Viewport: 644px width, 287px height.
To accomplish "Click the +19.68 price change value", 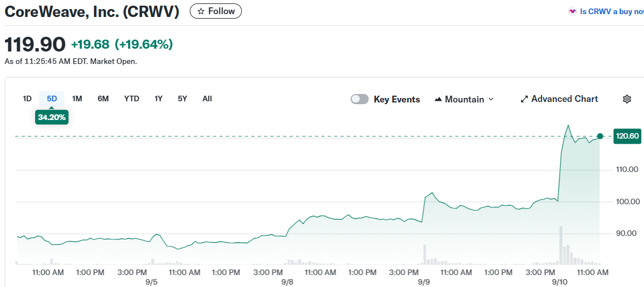I will [x=90, y=44].
